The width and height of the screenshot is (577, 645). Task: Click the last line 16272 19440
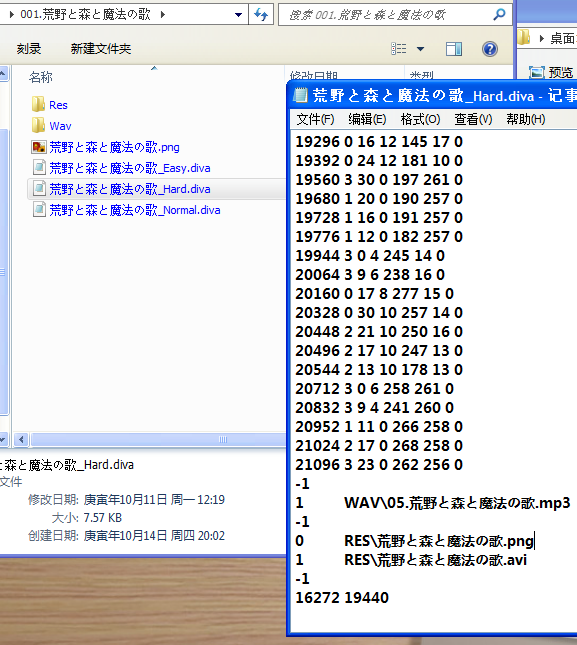click(x=342, y=598)
